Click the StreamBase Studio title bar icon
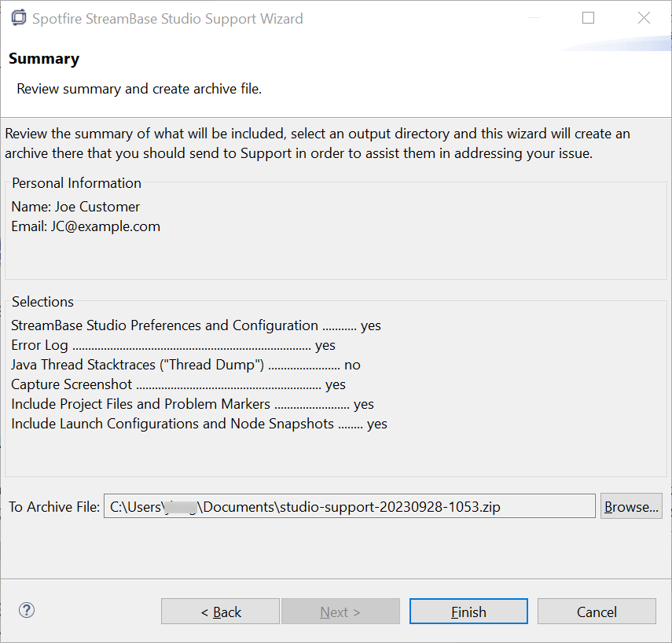672x643 pixels. (19, 18)
